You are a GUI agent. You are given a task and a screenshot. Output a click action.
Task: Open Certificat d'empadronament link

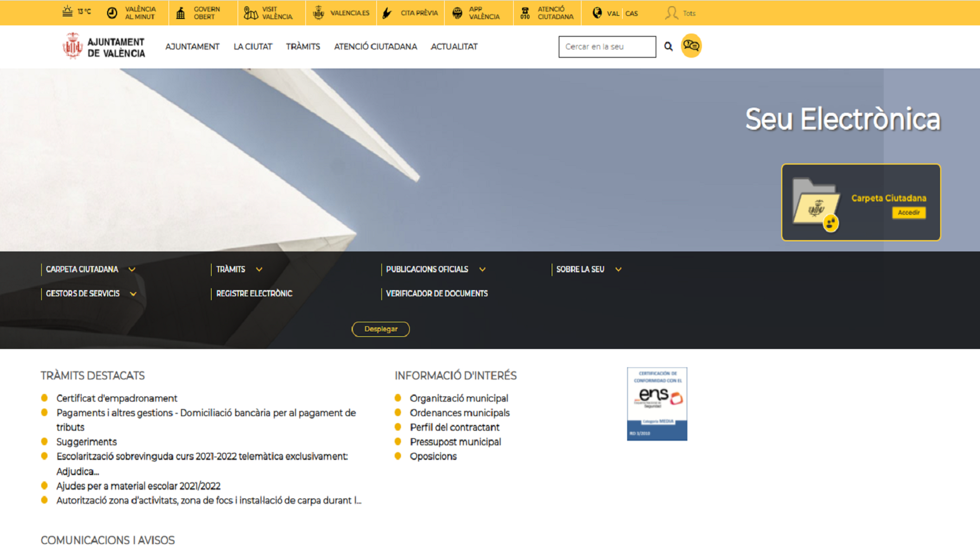(x=117, y=398)
